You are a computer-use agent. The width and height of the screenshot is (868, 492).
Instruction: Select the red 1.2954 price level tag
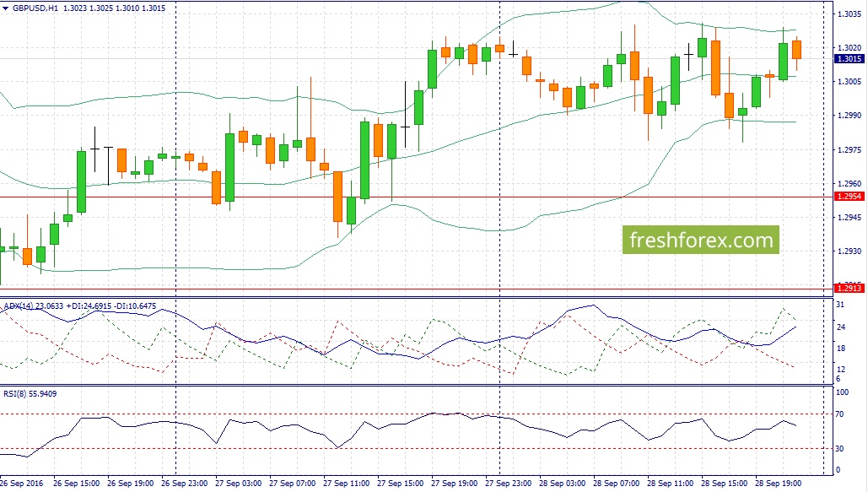pyautogui.click(x=849, y=197)
